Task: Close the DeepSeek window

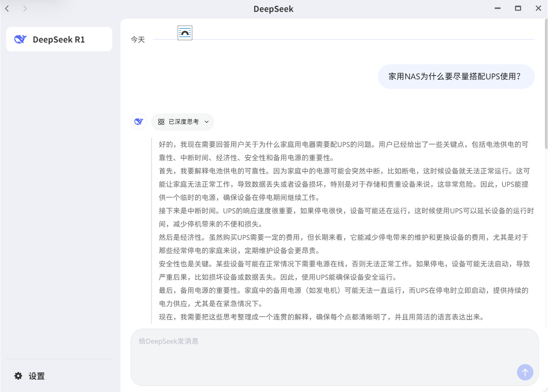Action: click(x=538, y=8)
